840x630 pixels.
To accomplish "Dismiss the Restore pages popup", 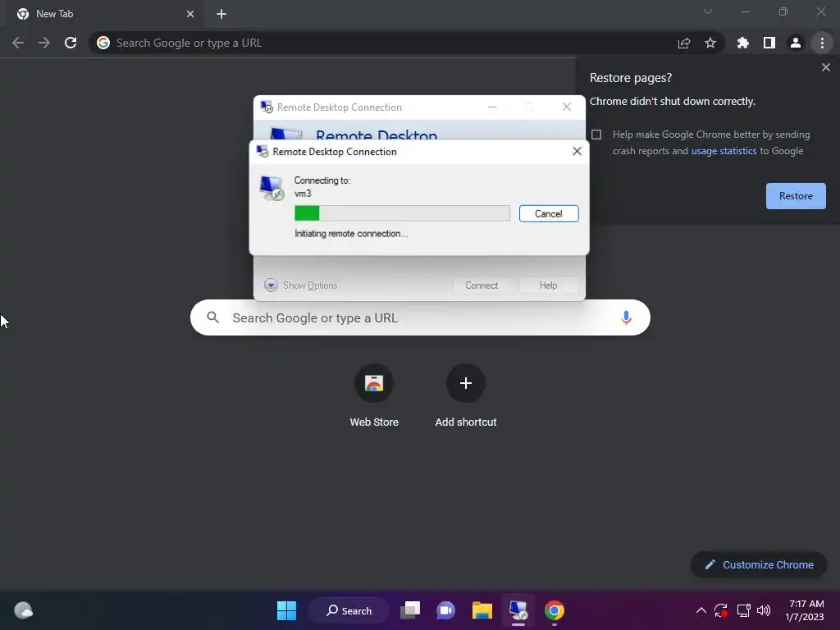I will pos(825,67).
